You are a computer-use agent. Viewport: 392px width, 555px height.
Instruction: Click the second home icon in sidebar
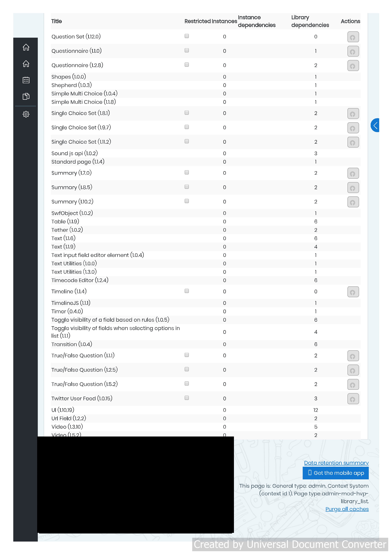[26, 64]
